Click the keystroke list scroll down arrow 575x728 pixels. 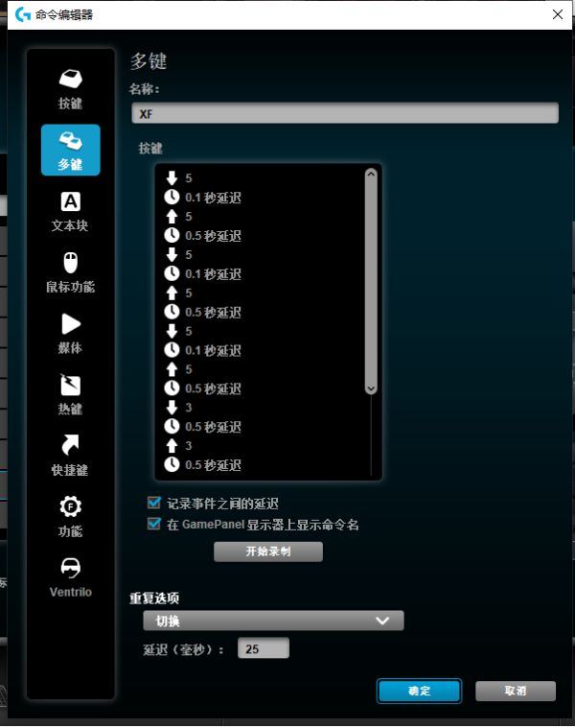point(371,387)
